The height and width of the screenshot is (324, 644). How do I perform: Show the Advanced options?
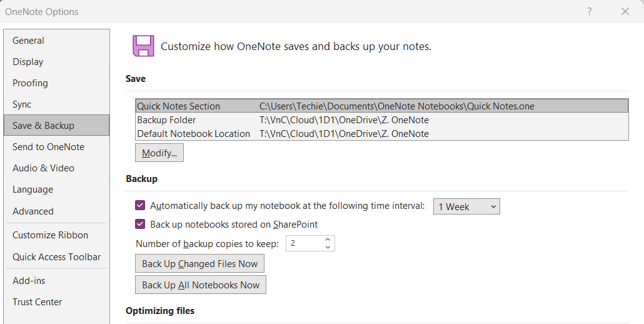point(56,211)
